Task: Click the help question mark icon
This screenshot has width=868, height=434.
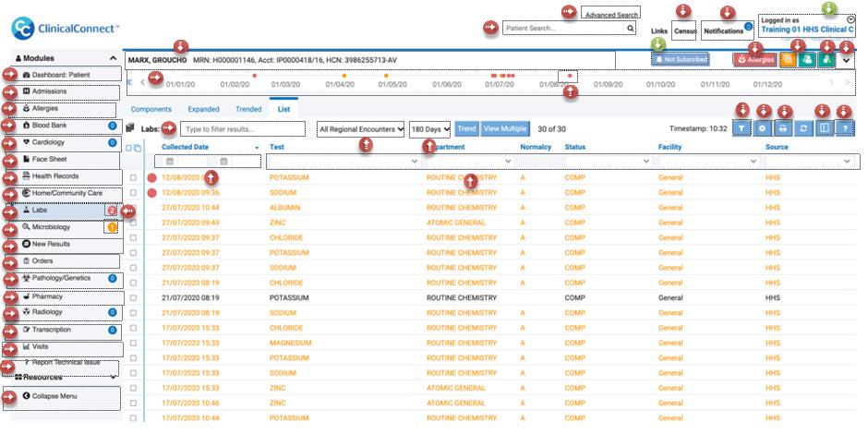Action: (845, 128)
